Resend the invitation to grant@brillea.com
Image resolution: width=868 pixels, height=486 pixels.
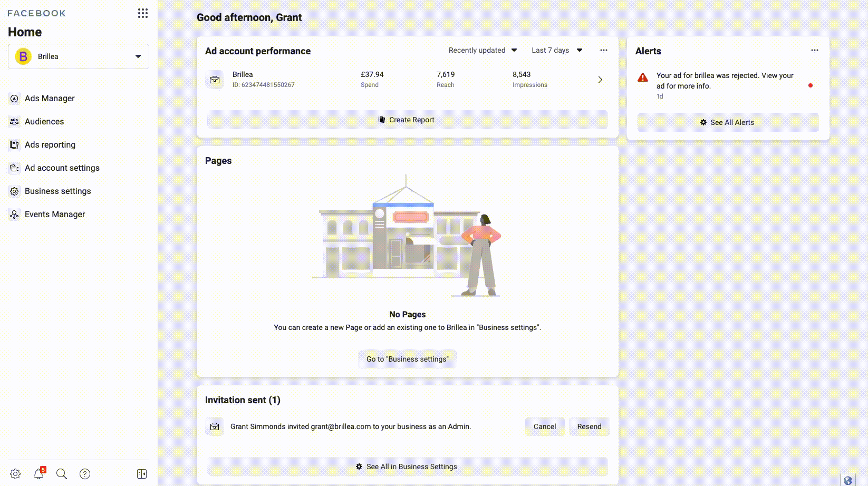pyautogui.click(x=589, y=426)
